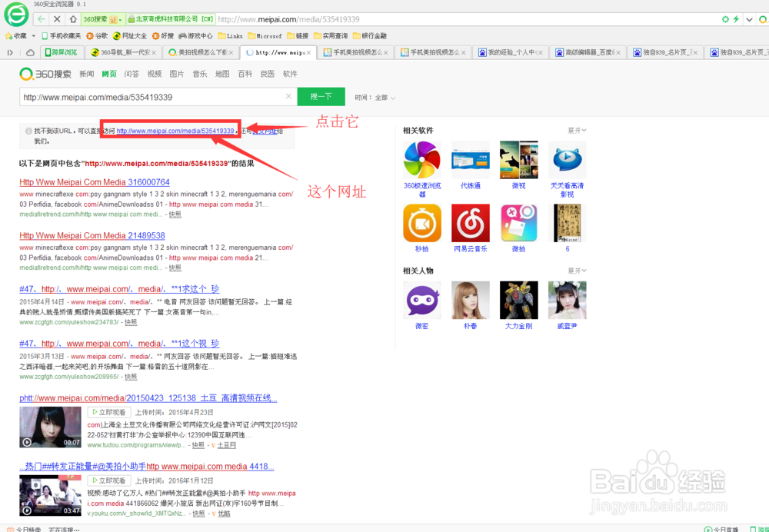Open the Links bookmark folder

coord(231,36)
